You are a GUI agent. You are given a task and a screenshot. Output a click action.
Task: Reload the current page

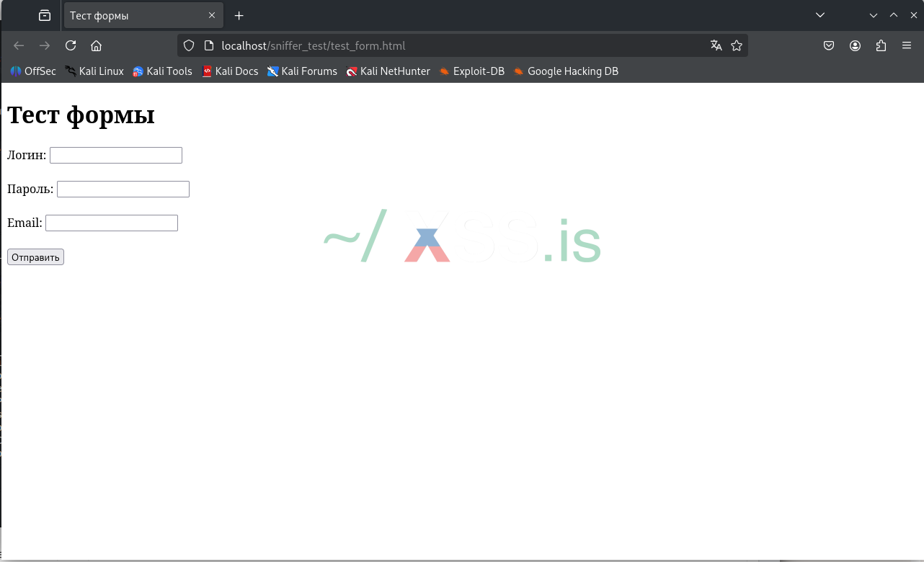click(x=70, y=45)
